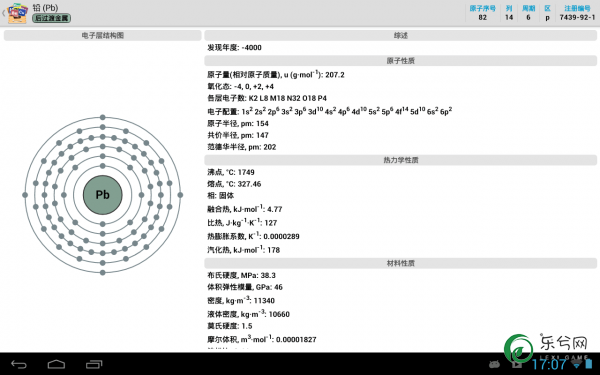The width and height of the screenshot is (600, 375).
Task: Open the recent apps navigation button
Action: click(x=94, y=364)
